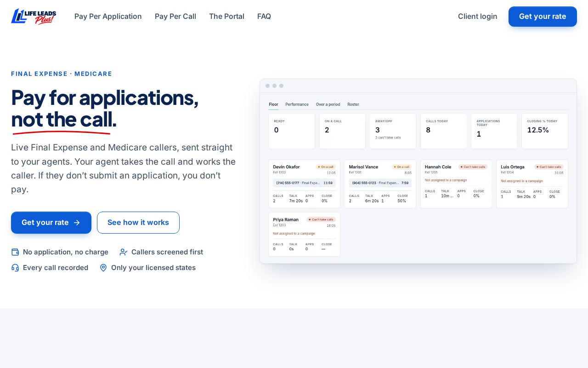Click the 50% close value for Marisol Vance

tap(402, 201)
